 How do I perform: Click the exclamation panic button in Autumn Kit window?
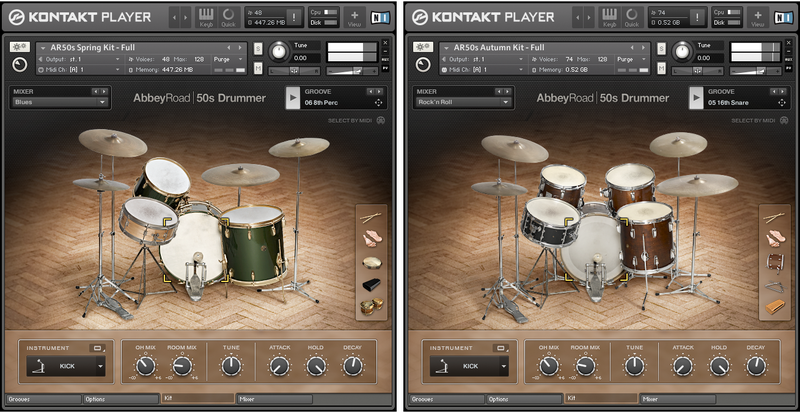click(x=697, y=17)
